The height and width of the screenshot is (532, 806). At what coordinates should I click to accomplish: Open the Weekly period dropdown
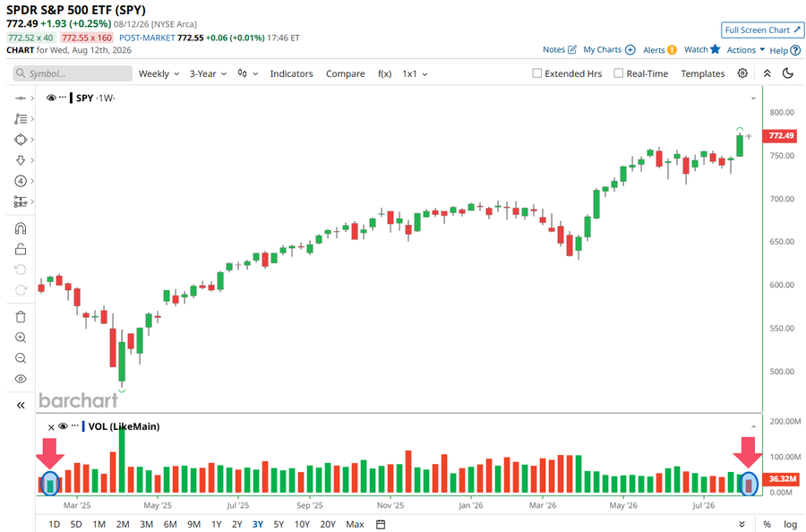click(x=159, y=73)
